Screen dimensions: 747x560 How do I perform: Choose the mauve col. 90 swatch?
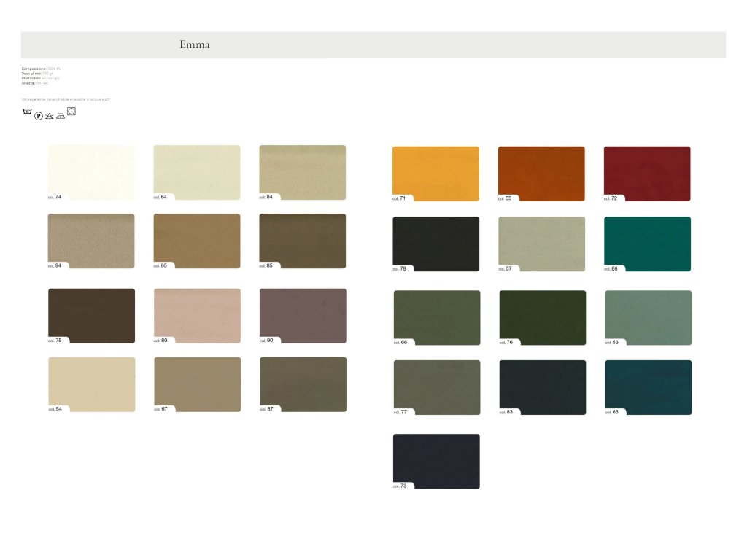click(x=303, y=314)
